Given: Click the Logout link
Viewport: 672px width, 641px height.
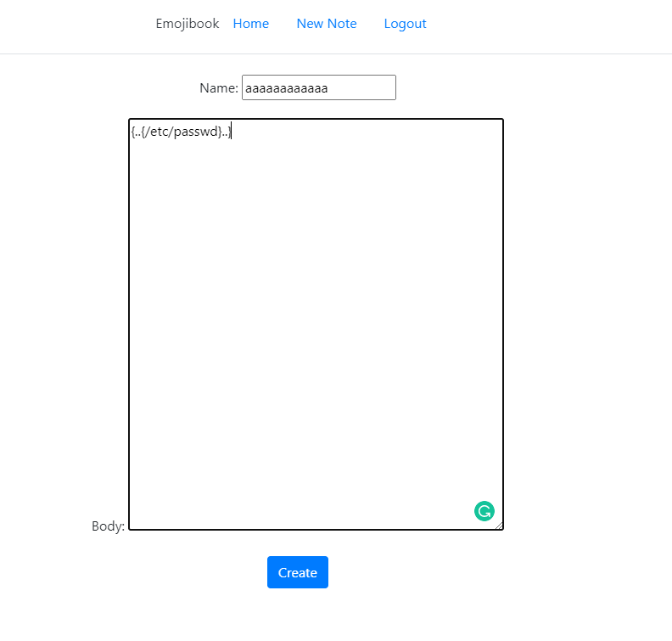Looking at the screenshot, I should 405,24.
